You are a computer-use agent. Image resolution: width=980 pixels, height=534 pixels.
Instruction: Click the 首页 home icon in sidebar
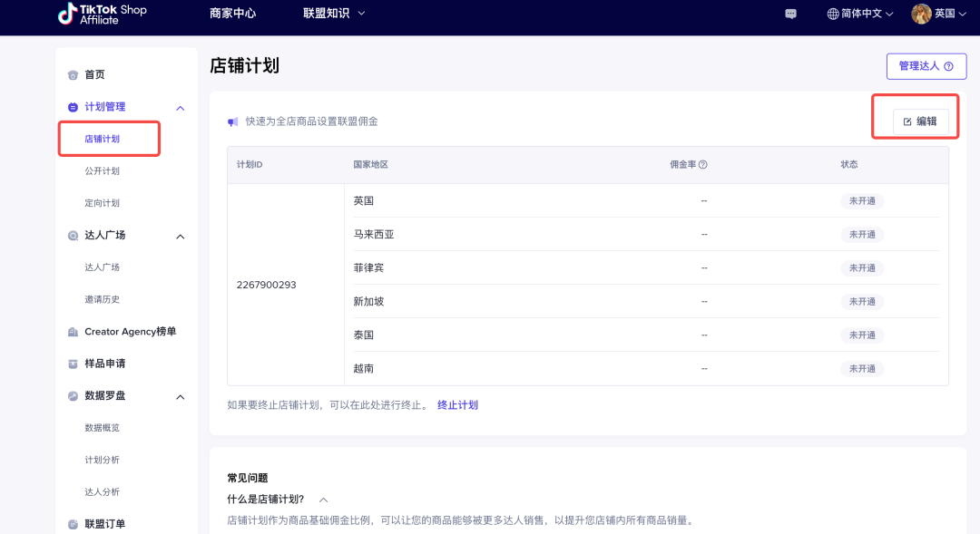click(73, 75)
